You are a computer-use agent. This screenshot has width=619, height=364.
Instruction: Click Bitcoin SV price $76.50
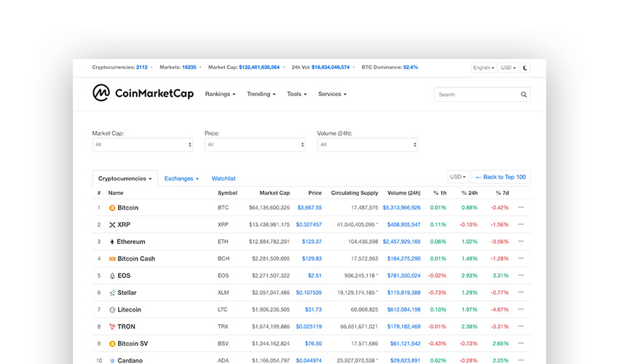click(x=313, y=344)
